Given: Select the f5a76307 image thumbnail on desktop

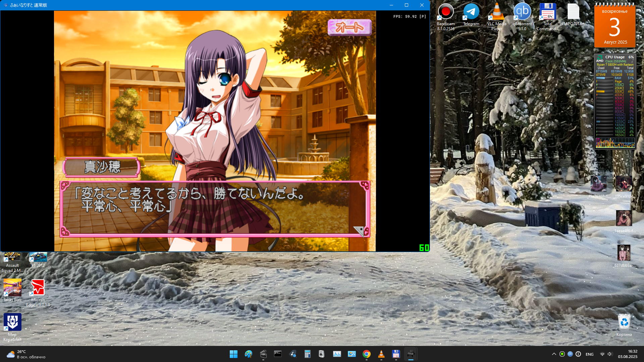Looking at the screenshot, I should click(x=599, y=187).
